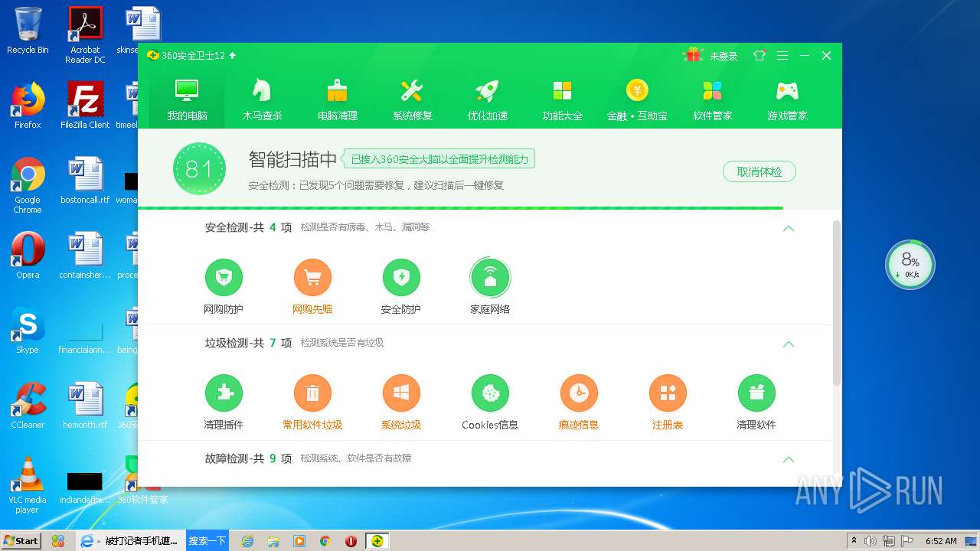Open the skin shirt icon

pos(759,55)
